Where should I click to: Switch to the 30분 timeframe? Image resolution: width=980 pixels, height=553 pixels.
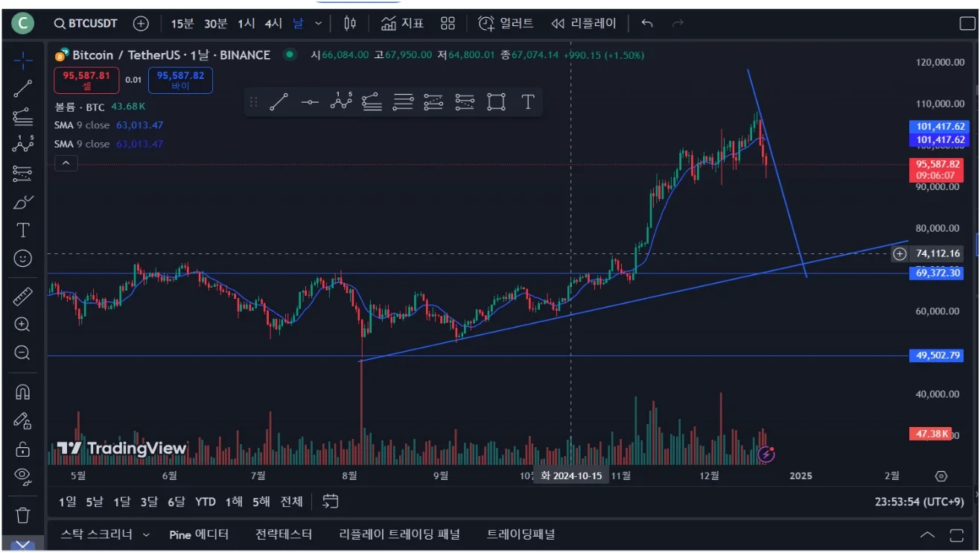(216, 24)
